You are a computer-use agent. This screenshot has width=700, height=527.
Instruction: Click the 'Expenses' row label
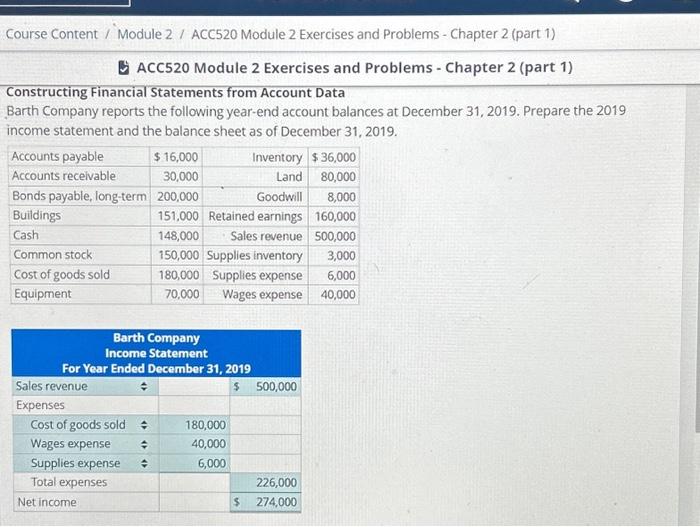[x=40, y=405]
